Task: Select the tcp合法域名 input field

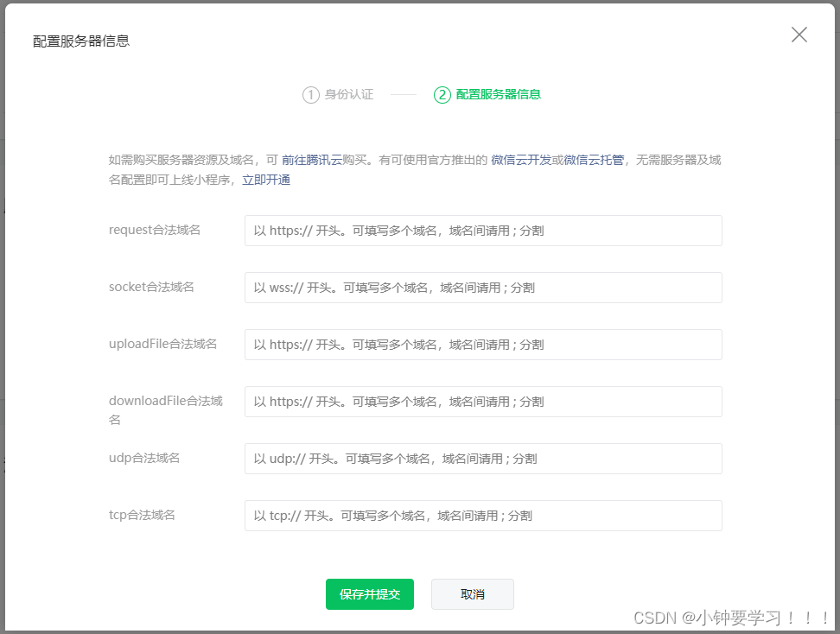Action: tap(483, 516)
